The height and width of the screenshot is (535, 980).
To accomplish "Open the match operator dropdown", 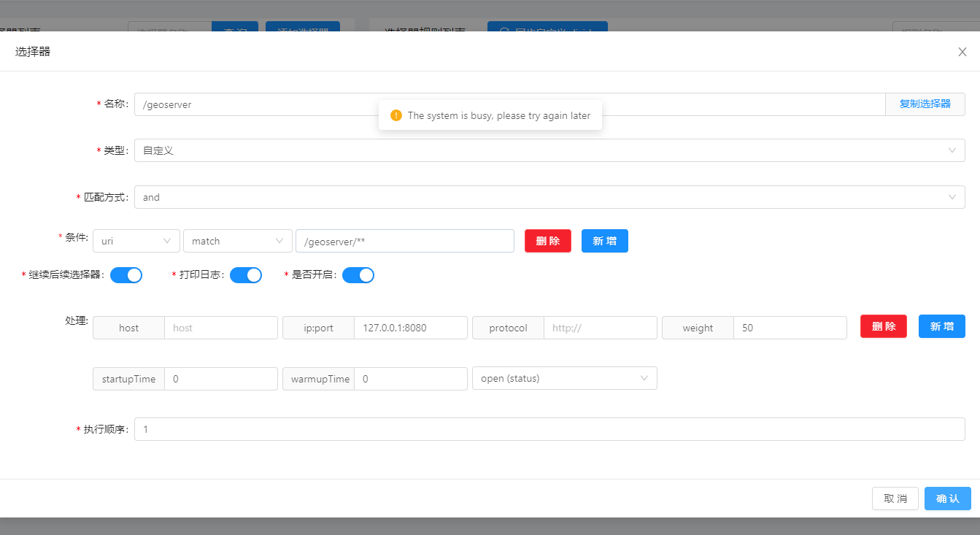I will coord(238,241).
